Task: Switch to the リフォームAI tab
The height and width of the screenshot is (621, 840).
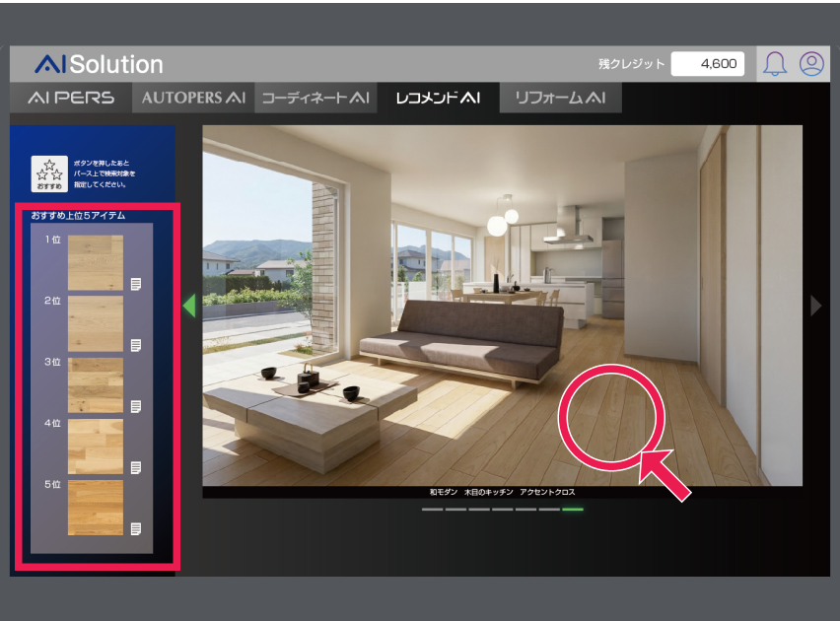Action: coord(560,98)
